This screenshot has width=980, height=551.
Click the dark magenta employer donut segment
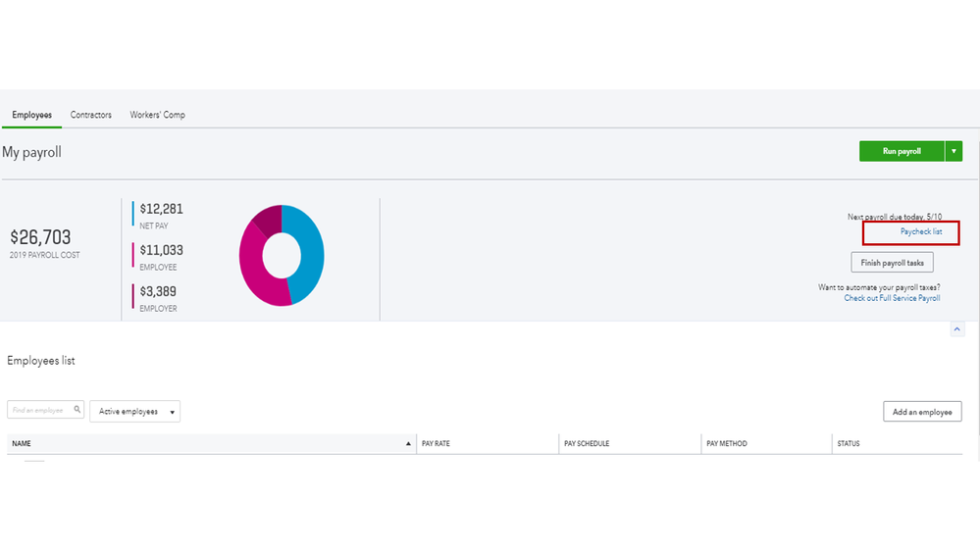coord(270,220)
